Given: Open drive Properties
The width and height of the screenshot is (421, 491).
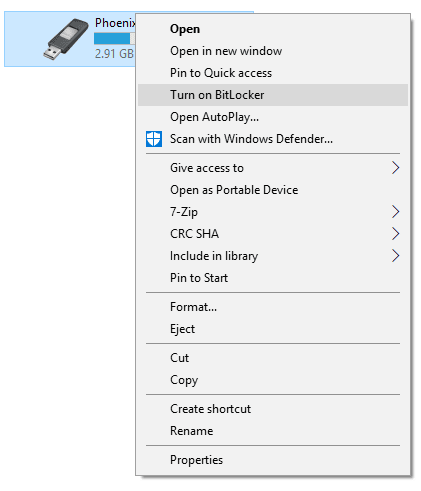Looking at the screenshot, I should [x=273, y=460].
